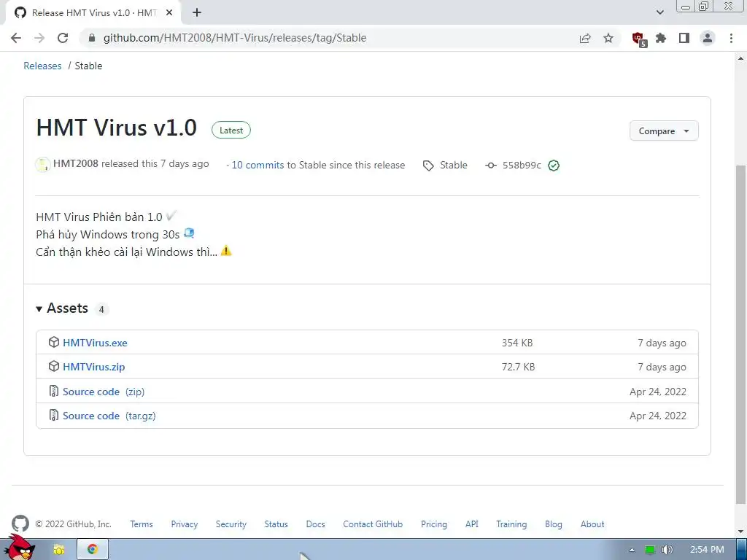Image resolution: width=747 pixels, height=560 pixels.
Task: Click the green verified check icon
Action: [x=554, y=166]
